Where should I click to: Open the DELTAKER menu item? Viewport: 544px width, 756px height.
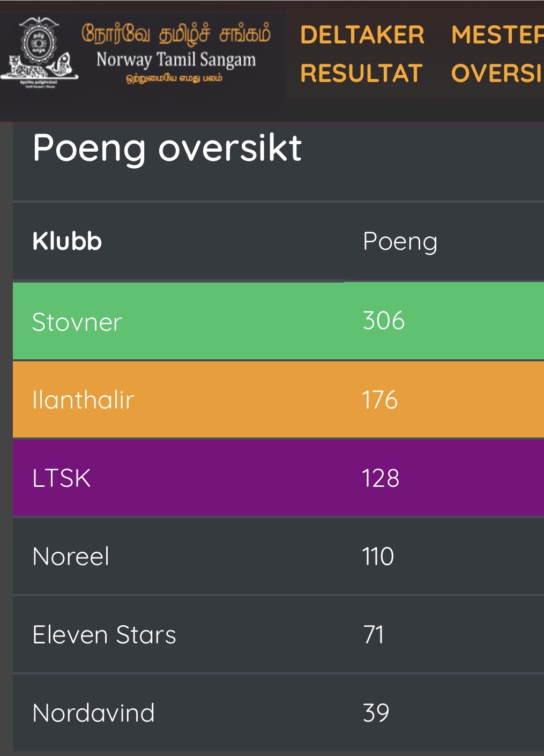coord(362,35)
